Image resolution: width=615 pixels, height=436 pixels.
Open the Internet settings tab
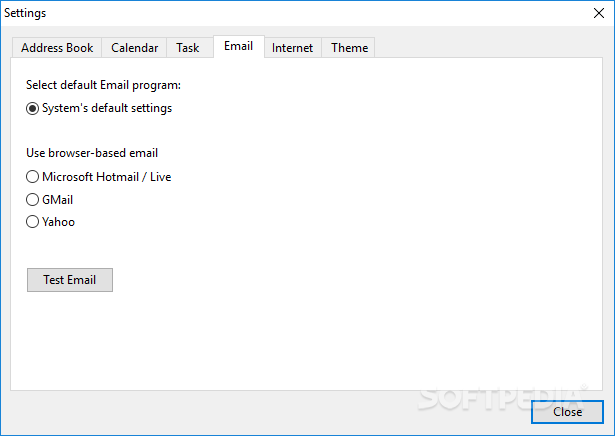tap(293, 48)
